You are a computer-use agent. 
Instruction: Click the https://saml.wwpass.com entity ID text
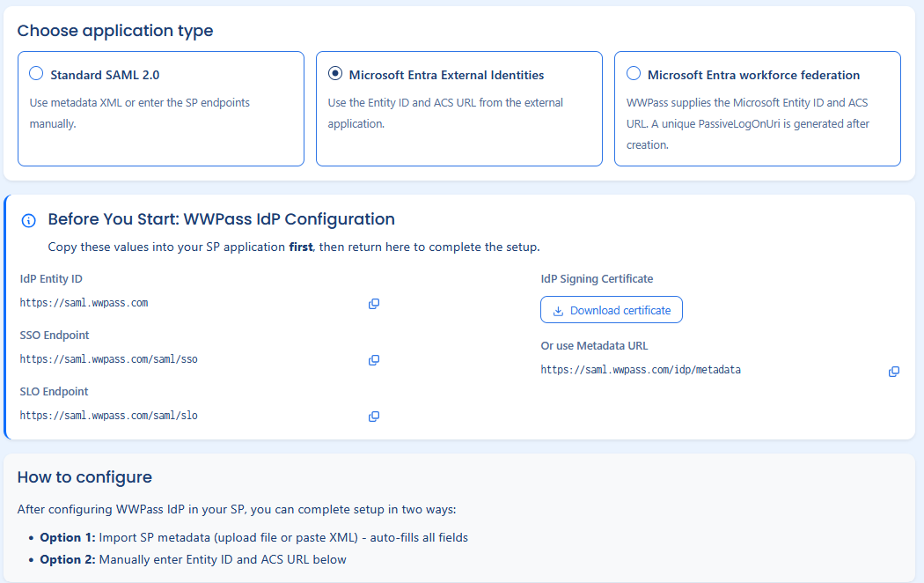(x=84, y=303)
